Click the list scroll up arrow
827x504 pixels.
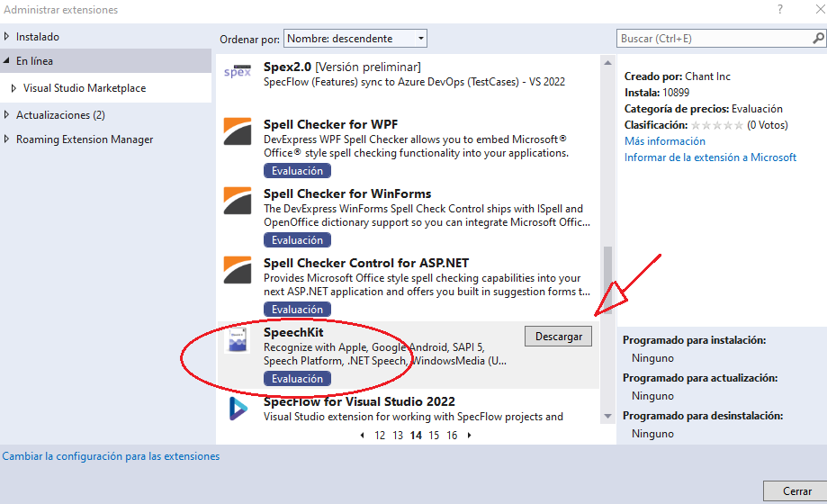[607, 63]
